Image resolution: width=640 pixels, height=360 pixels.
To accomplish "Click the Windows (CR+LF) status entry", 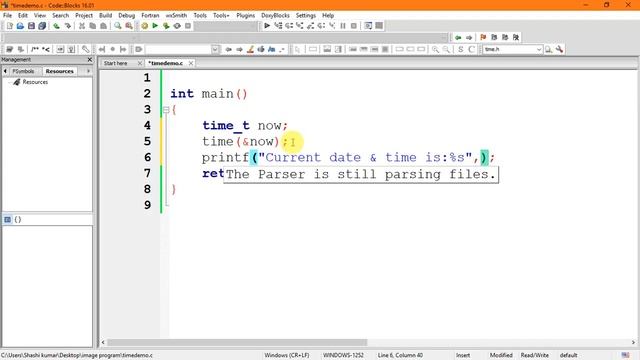I will pos(287,355).
